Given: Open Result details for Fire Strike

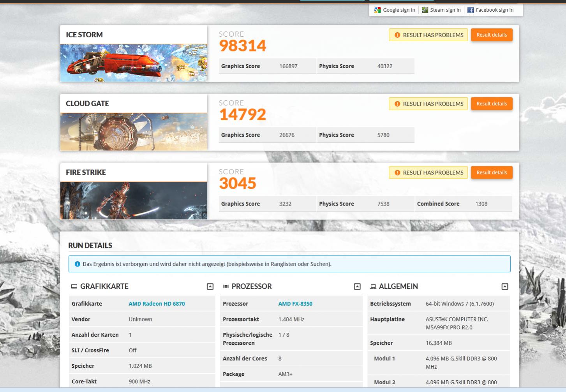Looking at the screenshot, I should pos(492,172).
